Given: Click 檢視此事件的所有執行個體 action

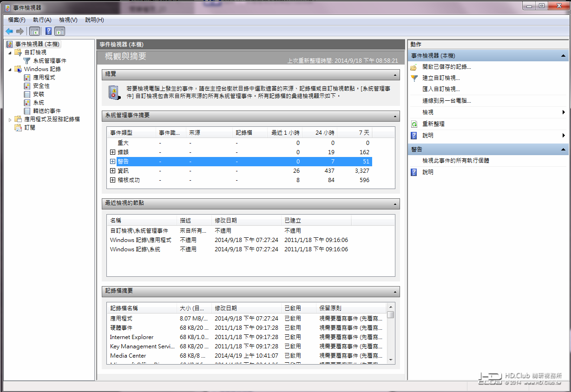Looking at the screenshot, I should click(x=455, y=161).
